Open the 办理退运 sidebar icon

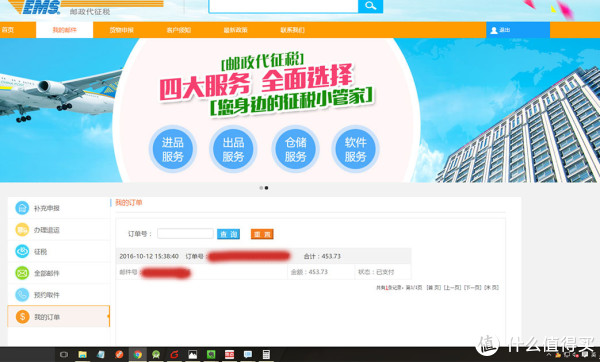pos(22,230)
